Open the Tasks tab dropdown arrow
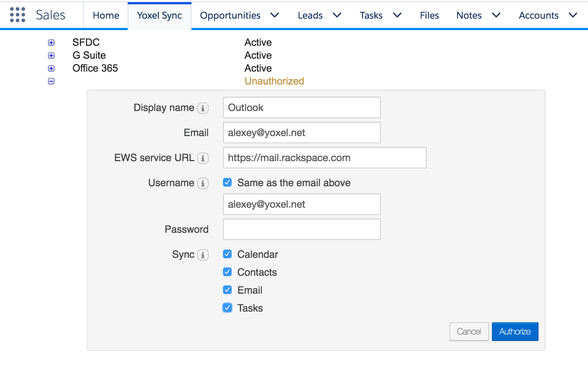Image resolution: width=588 pixels, height=371 pixels. [x=397, y=15]
